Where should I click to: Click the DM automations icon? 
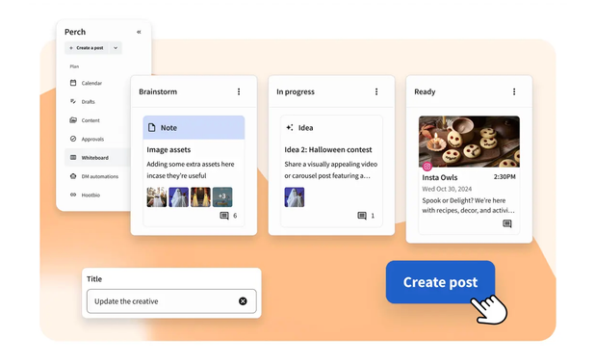73,176
